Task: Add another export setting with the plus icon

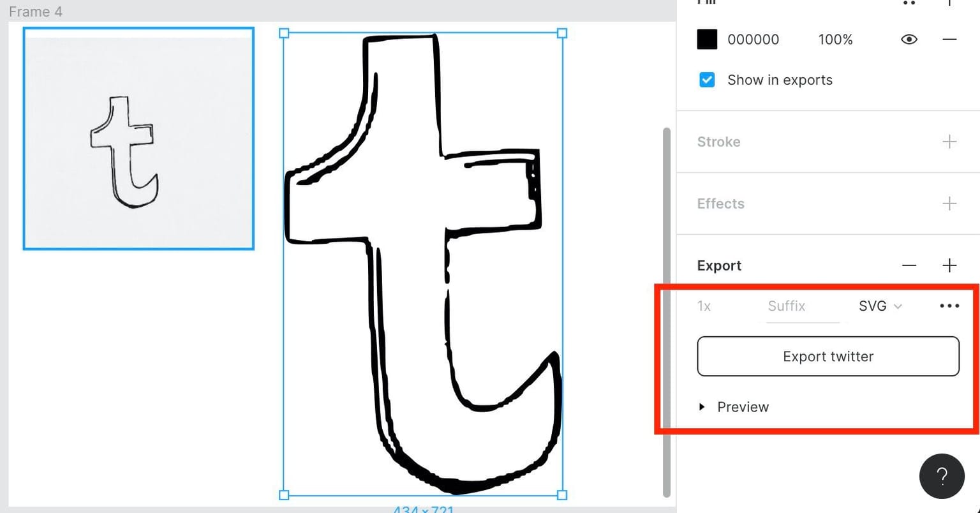Action: pos(949,265)
